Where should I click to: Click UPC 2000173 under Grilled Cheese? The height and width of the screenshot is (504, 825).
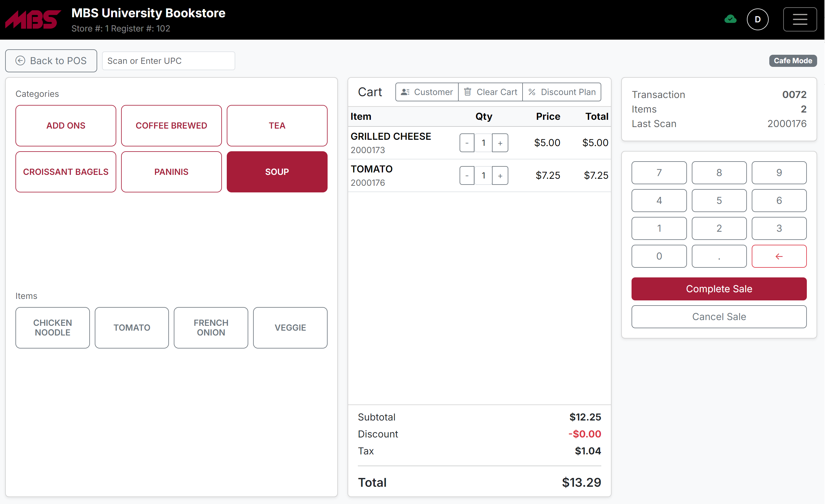368,150
